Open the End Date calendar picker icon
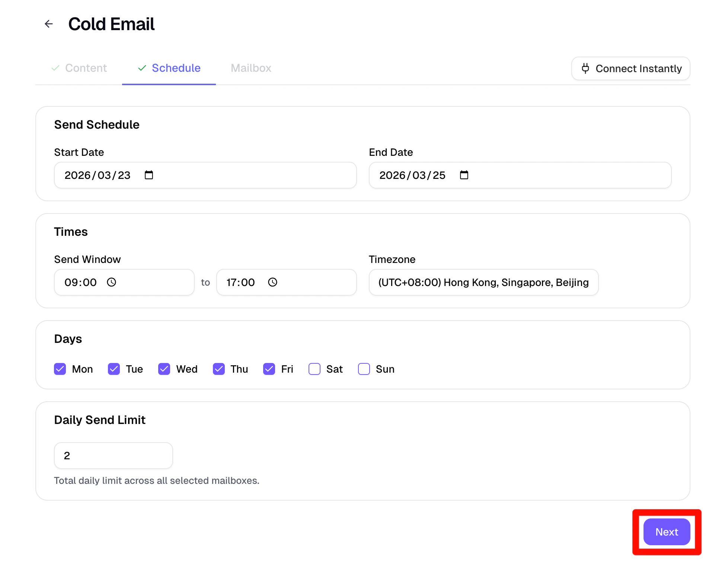 (464, 175)
